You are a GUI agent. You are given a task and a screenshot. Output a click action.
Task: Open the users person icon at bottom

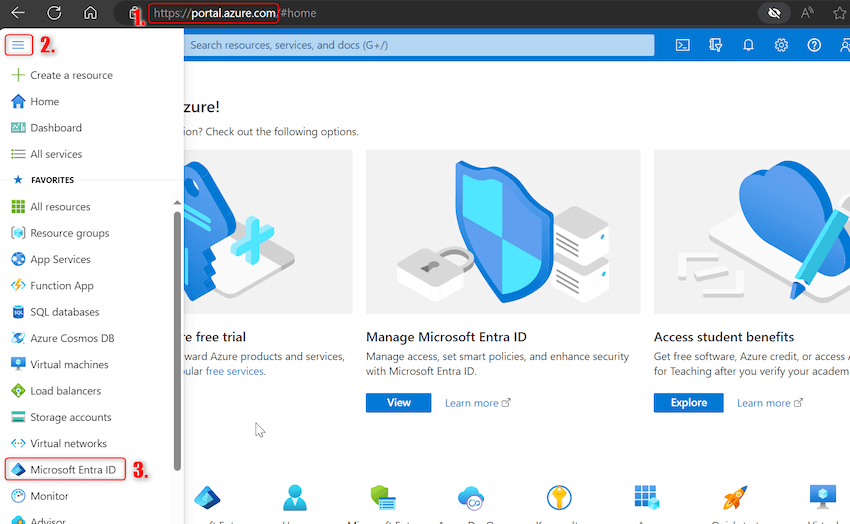point(295,497)
